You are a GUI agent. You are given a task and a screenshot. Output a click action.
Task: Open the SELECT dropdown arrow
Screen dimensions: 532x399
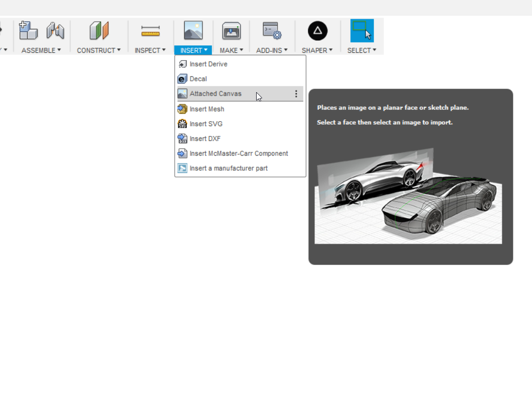point(373,50)
